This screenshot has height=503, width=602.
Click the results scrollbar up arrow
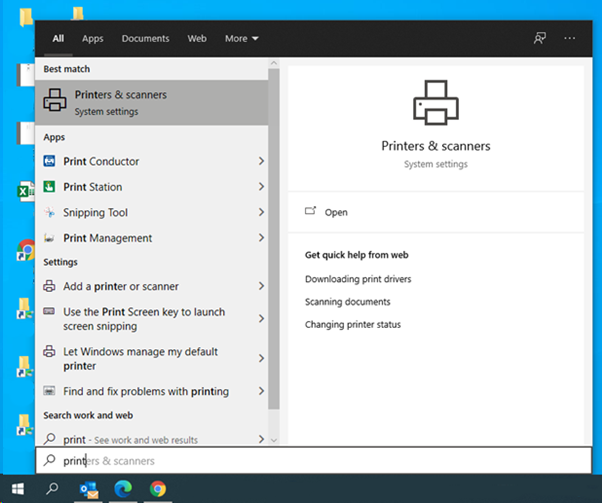coord(274,63)
